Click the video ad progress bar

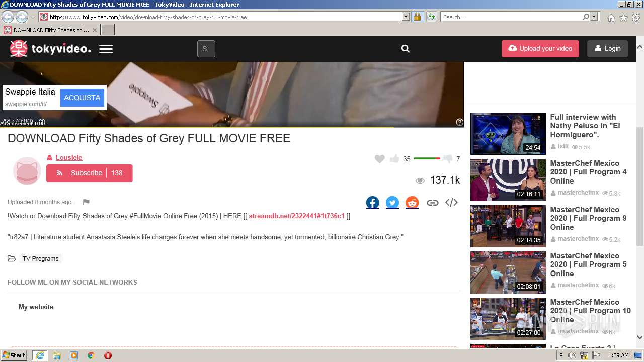coord(231,127)
